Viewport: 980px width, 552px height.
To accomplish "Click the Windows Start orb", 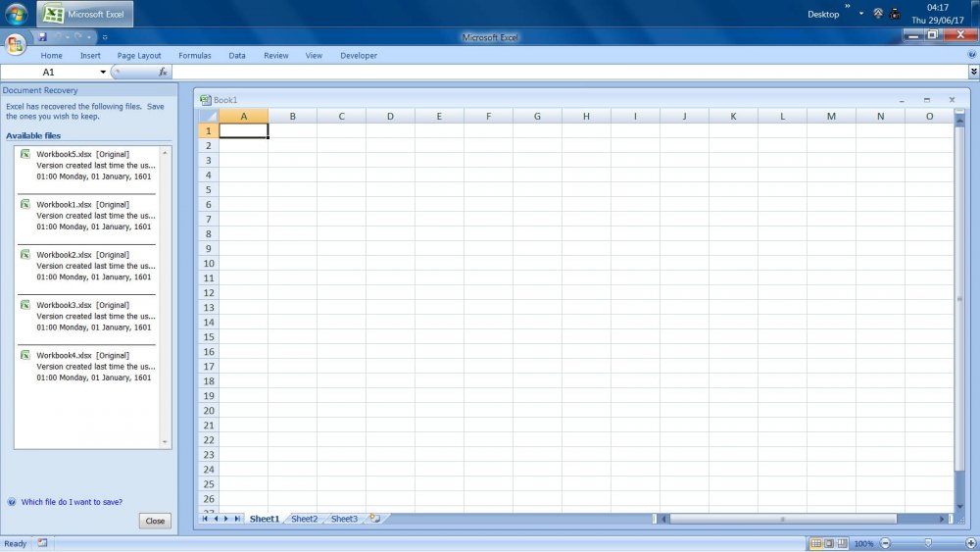I will (x=17, y=13).
